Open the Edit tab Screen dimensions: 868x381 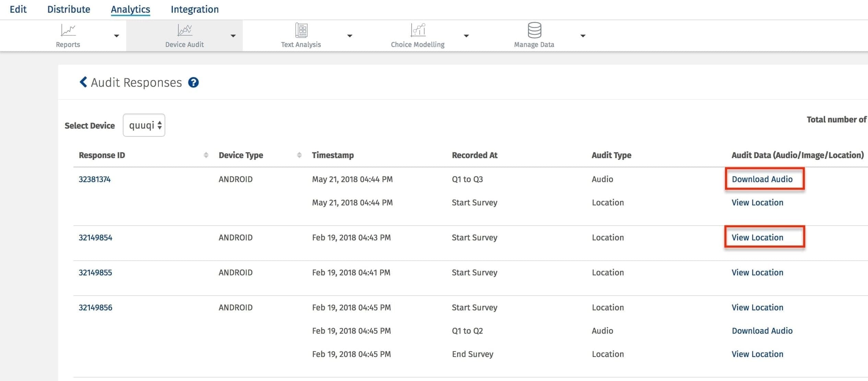(x=18, y=9)
